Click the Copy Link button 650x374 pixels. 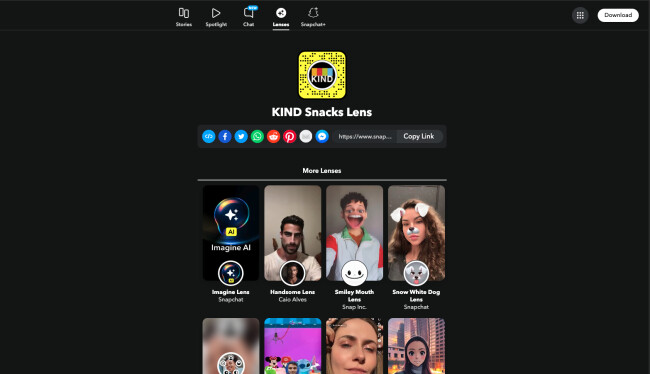click(419, 136)
